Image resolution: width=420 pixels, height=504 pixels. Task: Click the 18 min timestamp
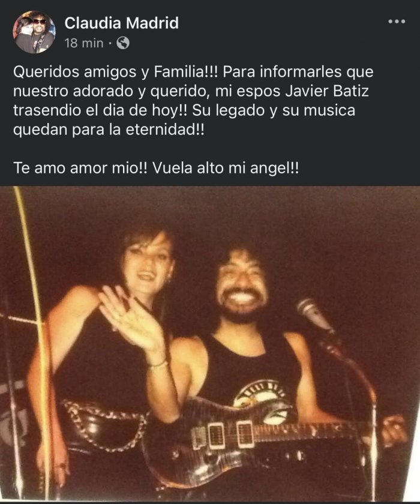point(84,43)
